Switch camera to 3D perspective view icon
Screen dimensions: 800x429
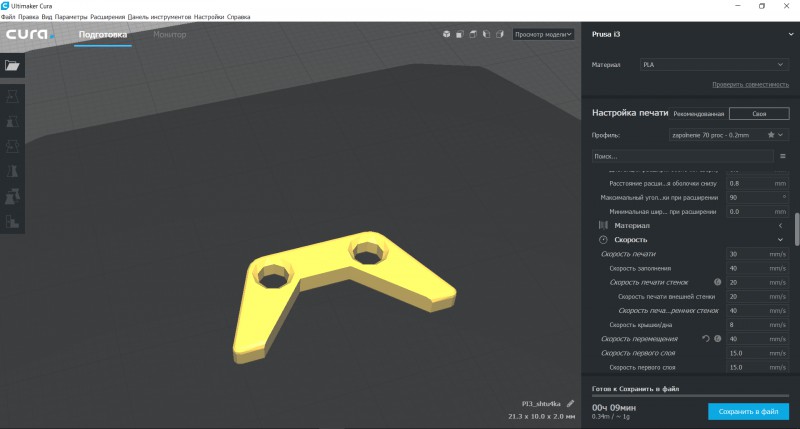pyautogui.click(x=446, y=34)
